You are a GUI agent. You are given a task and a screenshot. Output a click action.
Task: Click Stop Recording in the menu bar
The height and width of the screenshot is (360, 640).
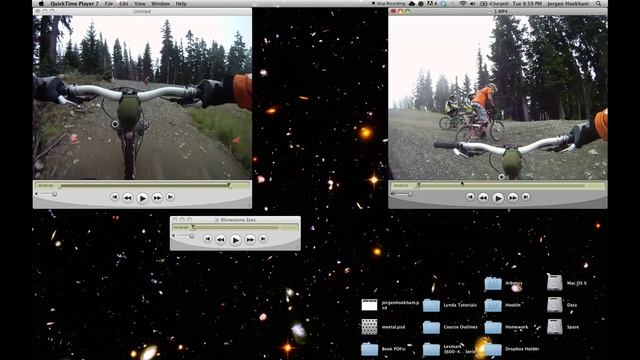point(389,4)
